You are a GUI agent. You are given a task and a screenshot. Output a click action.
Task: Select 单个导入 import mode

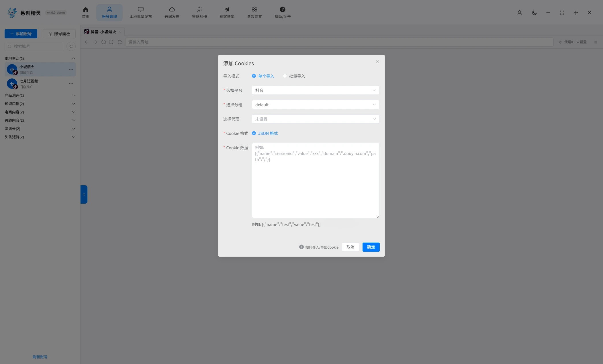click(x=263, y=76)
